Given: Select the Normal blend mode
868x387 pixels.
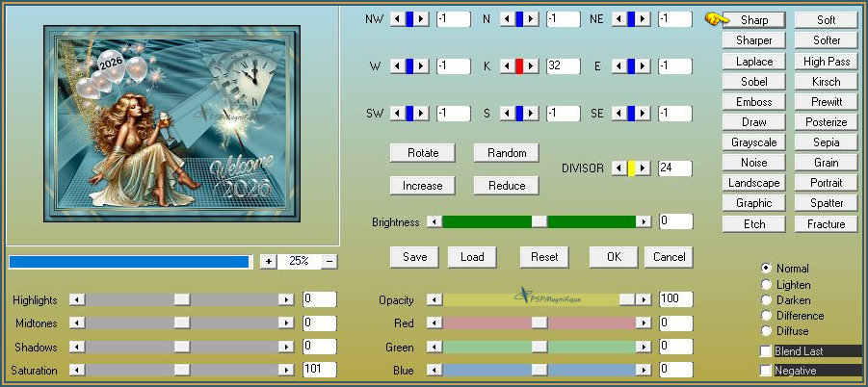Looking at the screenshot, I should (x=767, y=269).
